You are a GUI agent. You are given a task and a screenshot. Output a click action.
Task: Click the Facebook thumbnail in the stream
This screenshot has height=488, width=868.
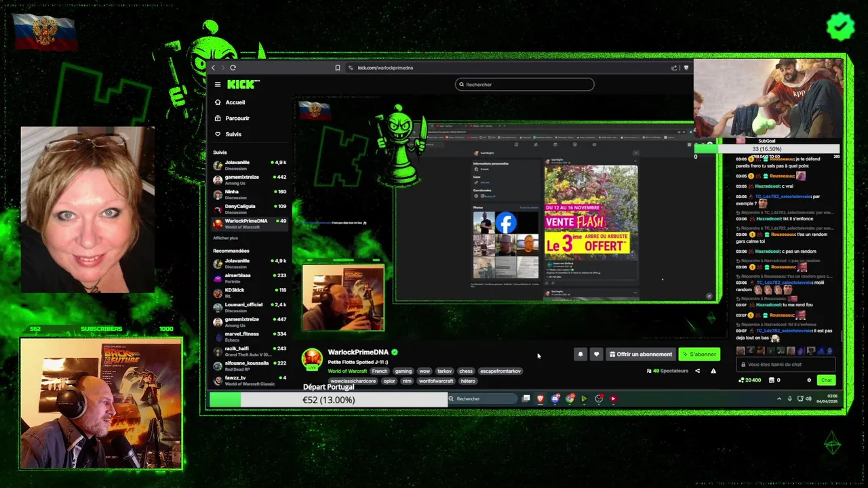[506, 223]
